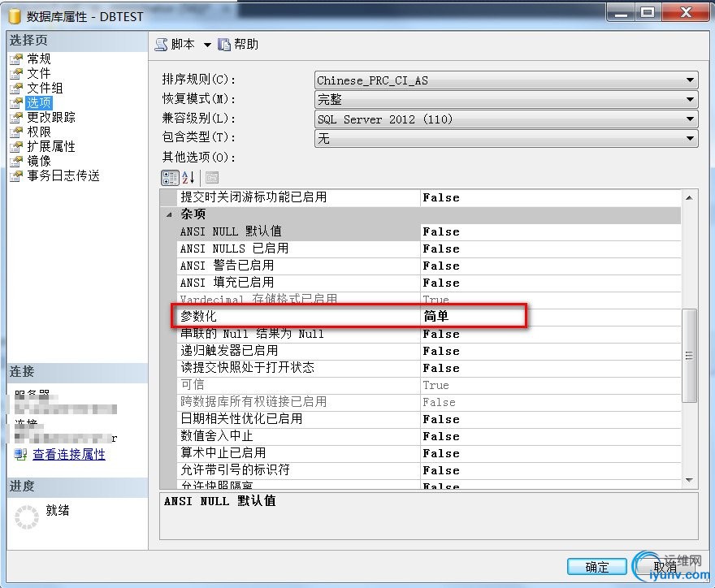Select the 算术中止已启用 row

[429, 453]
